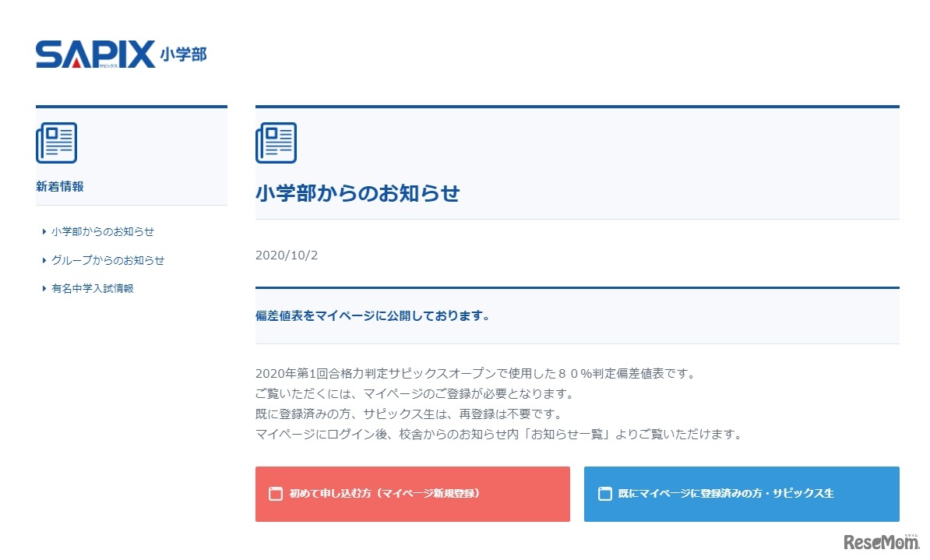
Task: Click the ReseMom watermark logo
Action: click(x=875, y=542)
